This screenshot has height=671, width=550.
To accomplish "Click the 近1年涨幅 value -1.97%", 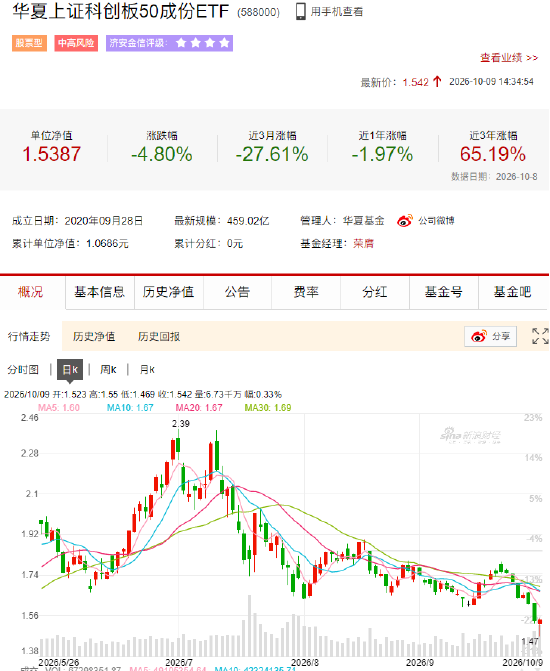I will [382, 154].
